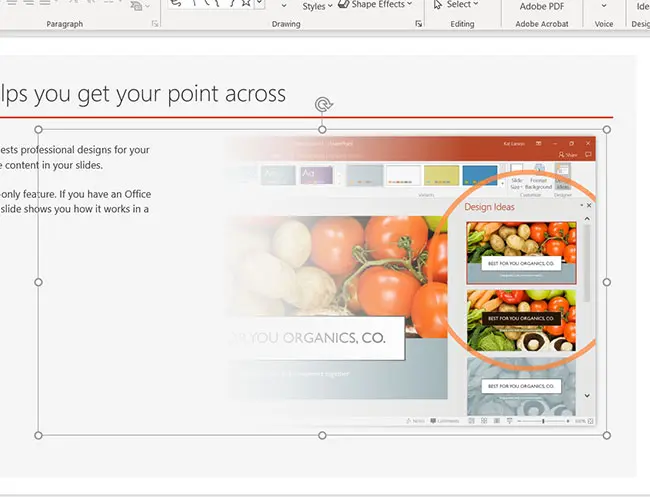Click the top-left corner sizing handle
Viewport: 650px width, 497px height.
coord(39,129)
